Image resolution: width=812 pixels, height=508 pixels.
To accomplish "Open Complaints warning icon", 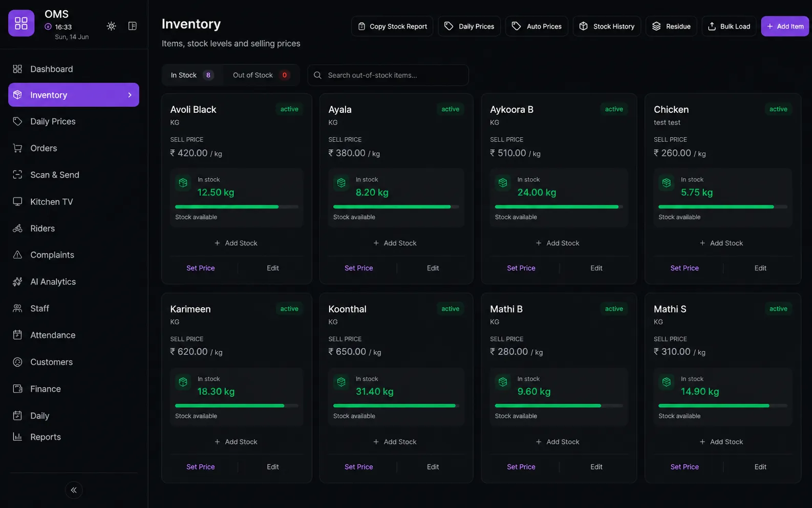I will pyautogui.click(x=17, y=255).
